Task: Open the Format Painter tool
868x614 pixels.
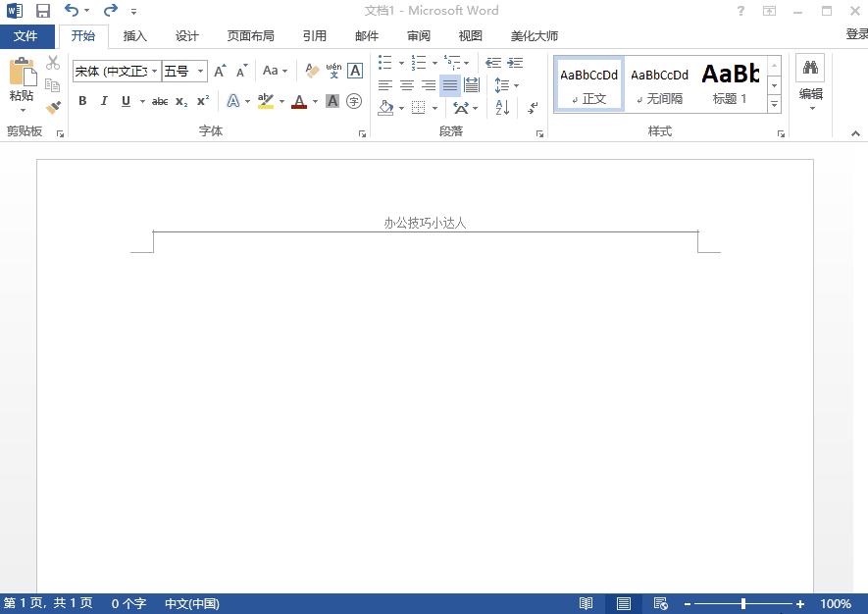Action: 53,107
